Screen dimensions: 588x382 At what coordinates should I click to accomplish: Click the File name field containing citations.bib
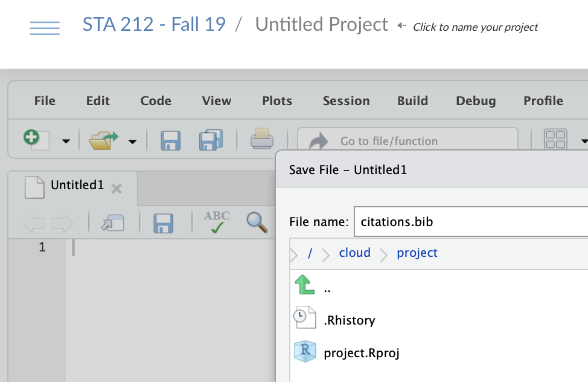pos(471,222)
